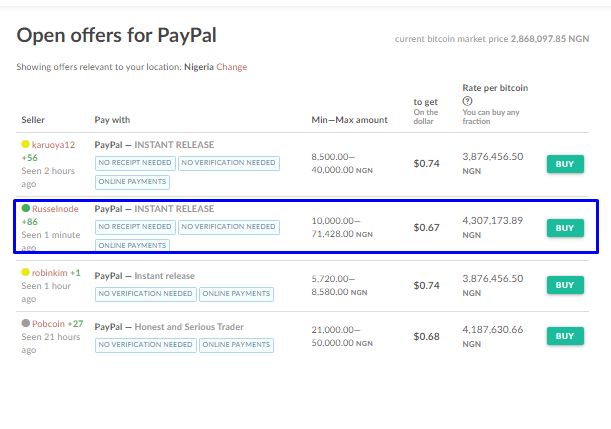Image resolution: width=611 pixels, height=429 pixels.
Task: Click Pobcoin's NO VERIFICATION NEEDED tag
Action: point(145,345)
